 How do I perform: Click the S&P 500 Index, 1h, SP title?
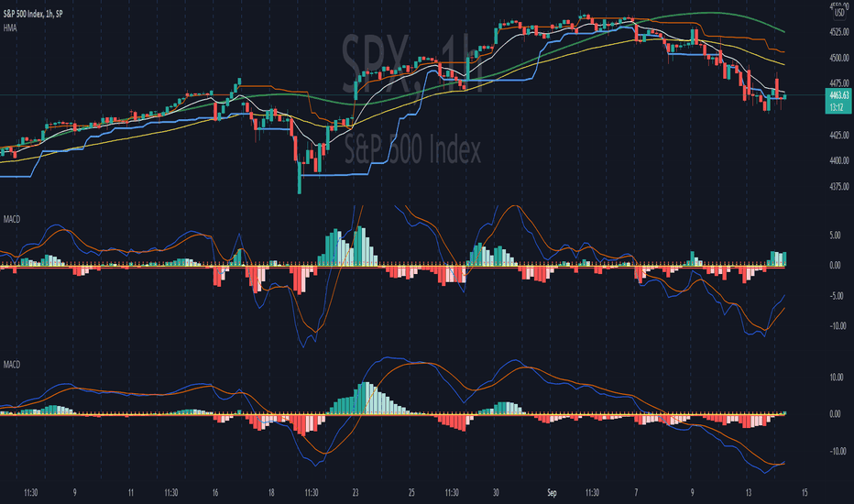33,14
